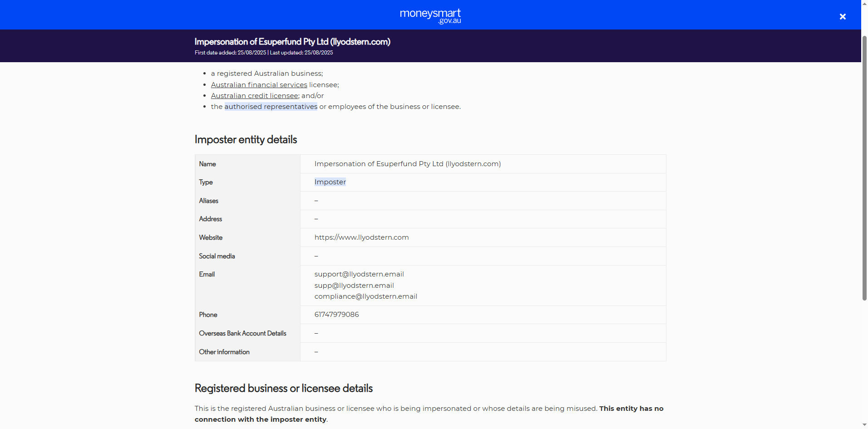The height and width of the screenshot is (429, 868).
Task: Click the bold 'This entity has no' text
Action: coord(631,409)
